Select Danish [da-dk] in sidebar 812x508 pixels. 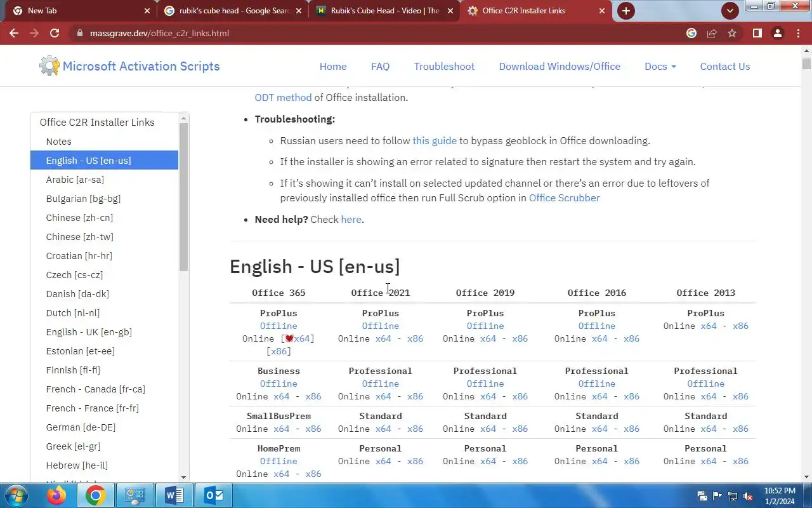[104, 294]
